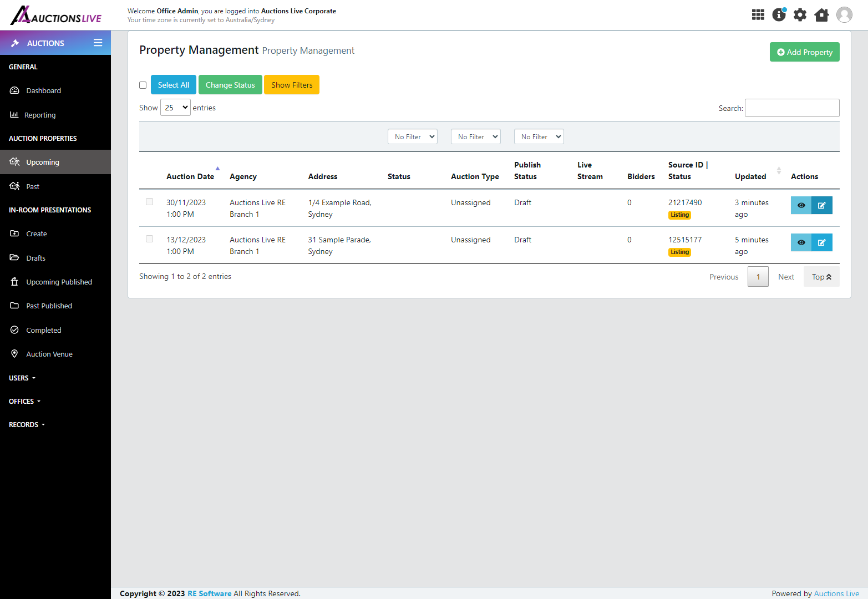Expand the OFFICES sidebar section
This screenshot has height=599, width=868.
(x=25, y=402)
